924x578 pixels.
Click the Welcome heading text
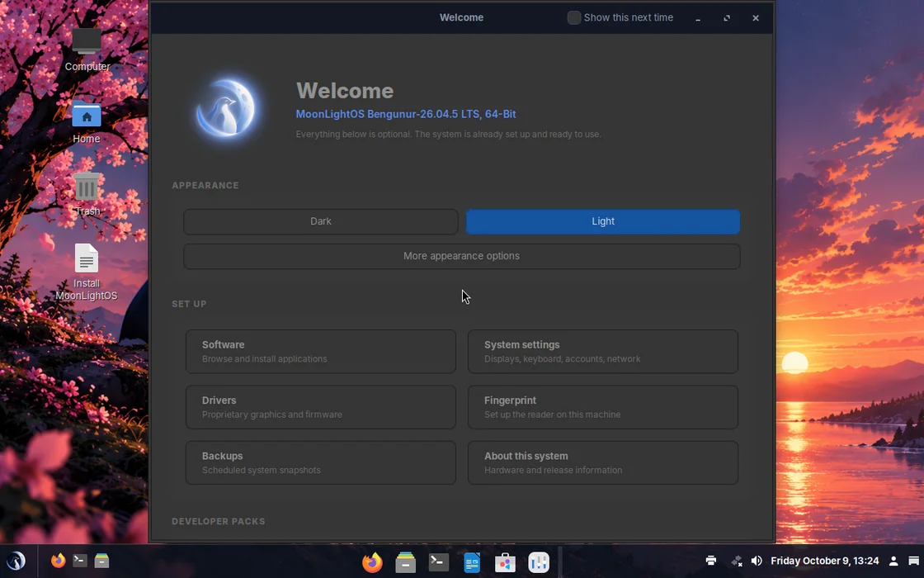[345, 91]
